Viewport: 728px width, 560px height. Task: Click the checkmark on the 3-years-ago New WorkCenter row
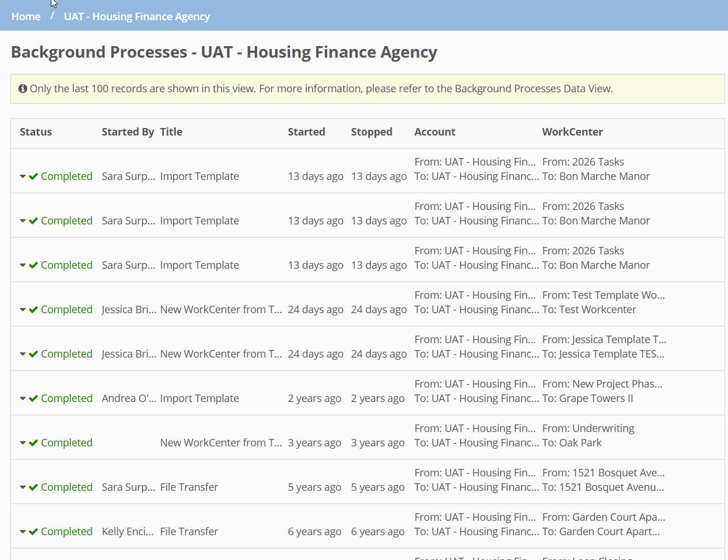tap(33, 443)
